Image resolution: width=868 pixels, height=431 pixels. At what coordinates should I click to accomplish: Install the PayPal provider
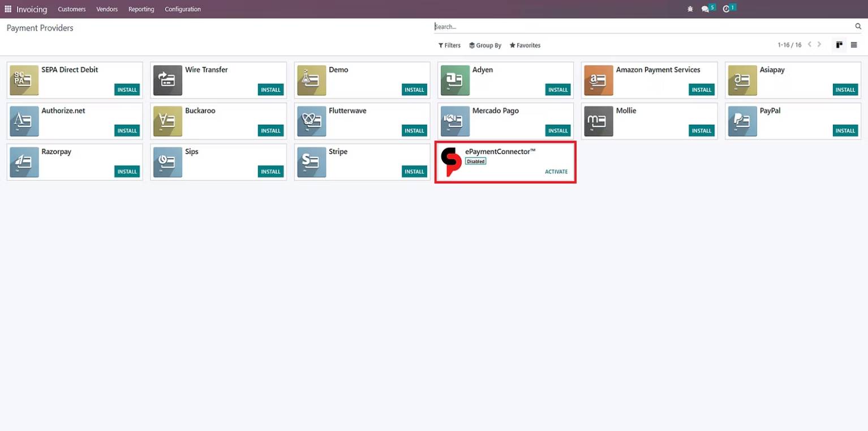pos(845,130)
